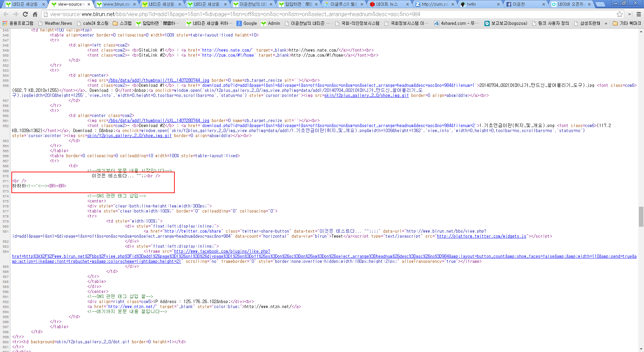Screen dimensions: 644x352
Task: Open the home page
Action: pos(35,14)
